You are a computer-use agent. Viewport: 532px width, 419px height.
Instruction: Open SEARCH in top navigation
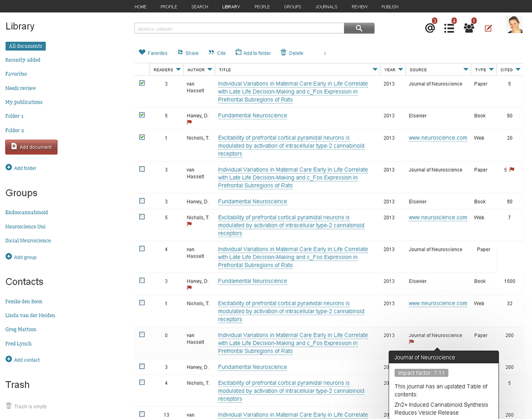(x=199, y=7)
